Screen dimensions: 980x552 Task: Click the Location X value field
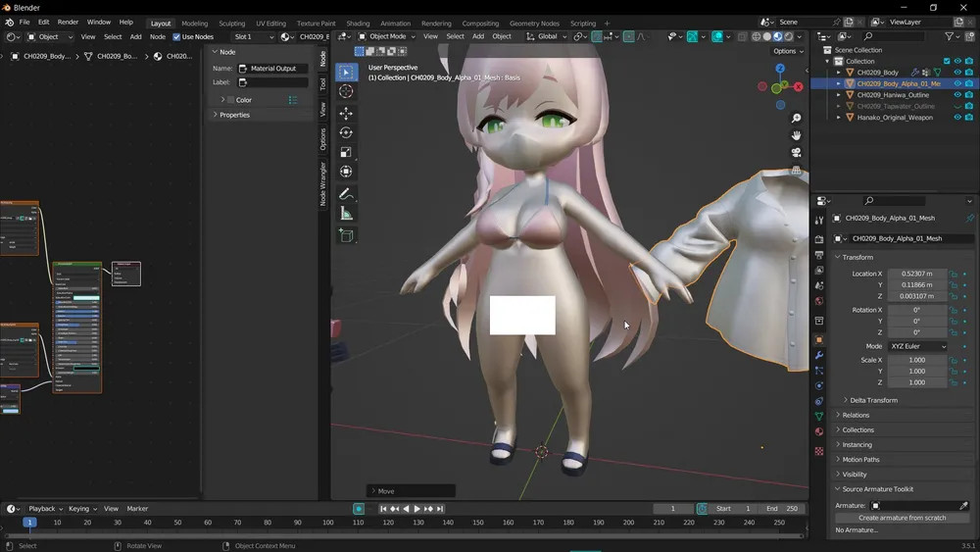(x=917, y=274)
